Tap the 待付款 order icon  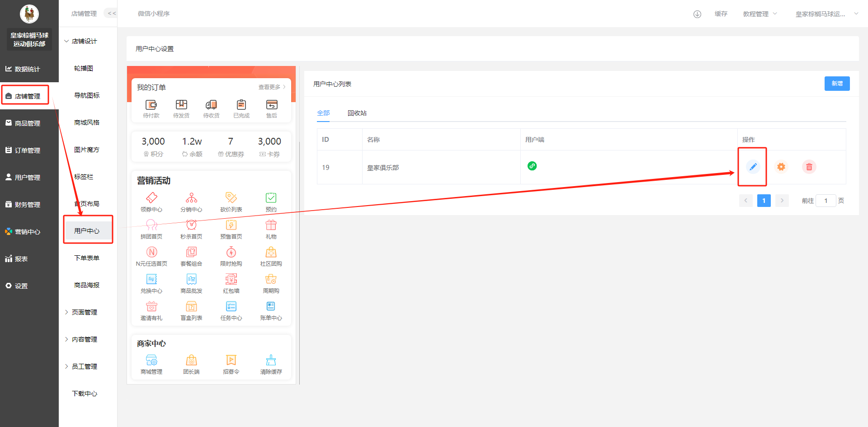pyautogui.click(x=151, y=105)
